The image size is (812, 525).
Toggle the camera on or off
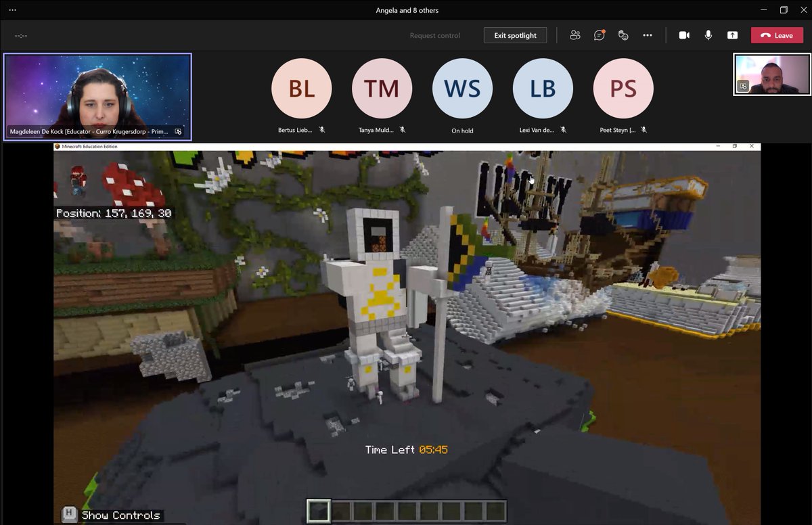click(x=684, y=35)
